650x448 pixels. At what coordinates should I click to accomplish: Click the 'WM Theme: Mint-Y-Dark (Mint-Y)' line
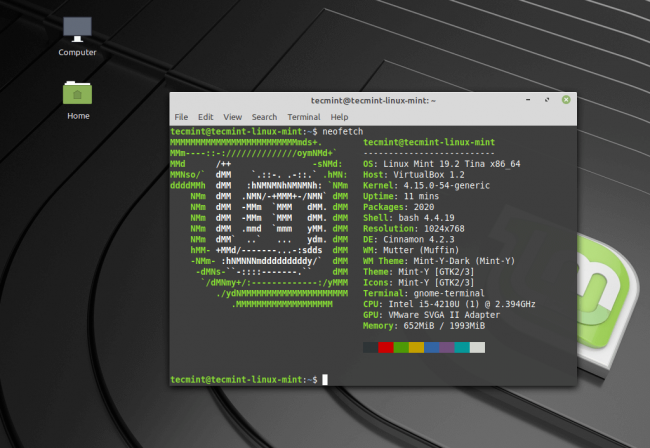tap(439, 261)
